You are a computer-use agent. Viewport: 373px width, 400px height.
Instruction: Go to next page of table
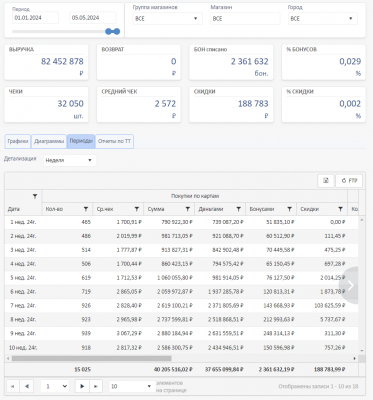tap(82, 386)
